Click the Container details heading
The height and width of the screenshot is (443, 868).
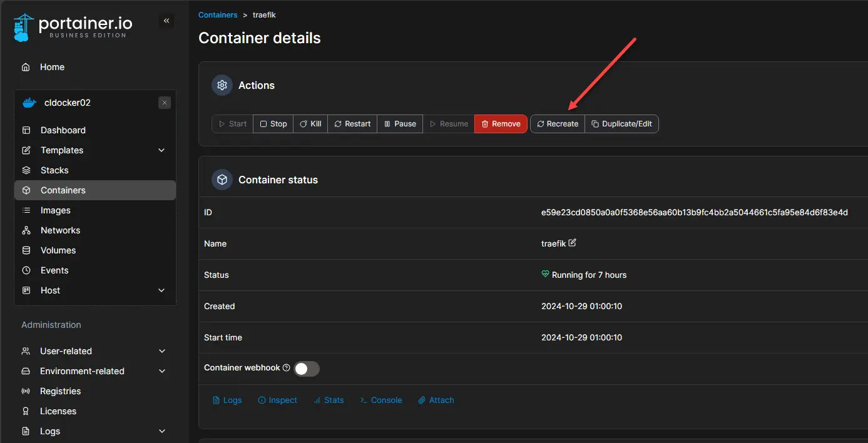pyautogui.click(x=260, y=38)
